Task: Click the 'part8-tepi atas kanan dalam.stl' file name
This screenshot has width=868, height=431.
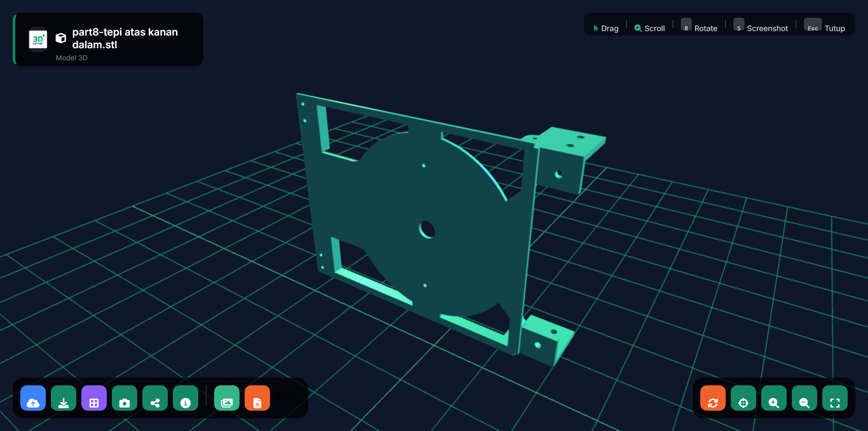Action: tap(125, 38)
